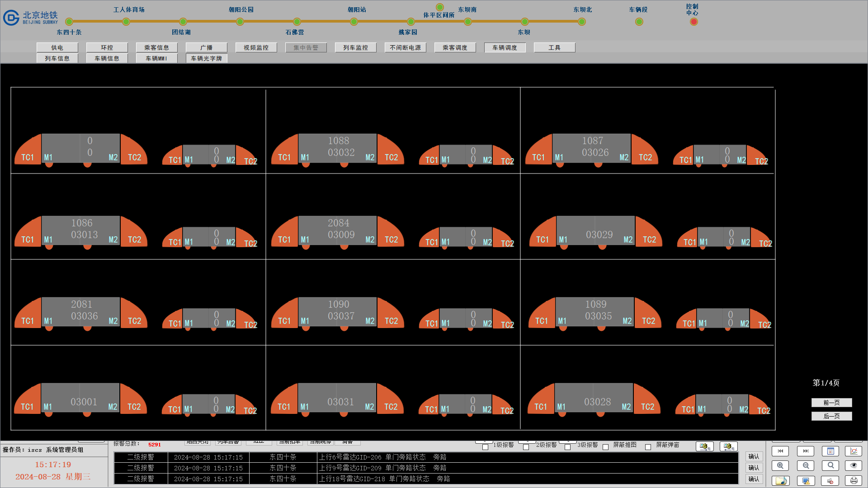The image size is (868, 488).
Task: Toggle the 屏蔽推图 checkbox
Action: [x=606, y=447]
